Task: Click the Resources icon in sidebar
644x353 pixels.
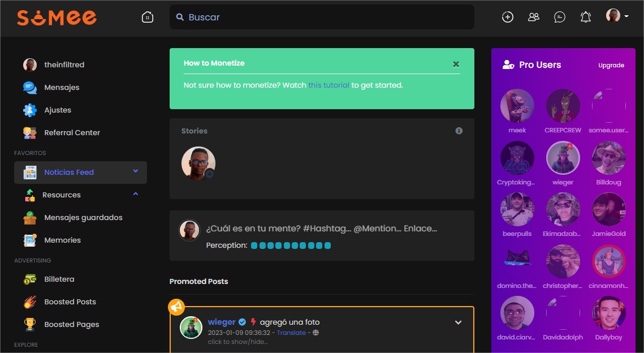Action: [30, 195]
